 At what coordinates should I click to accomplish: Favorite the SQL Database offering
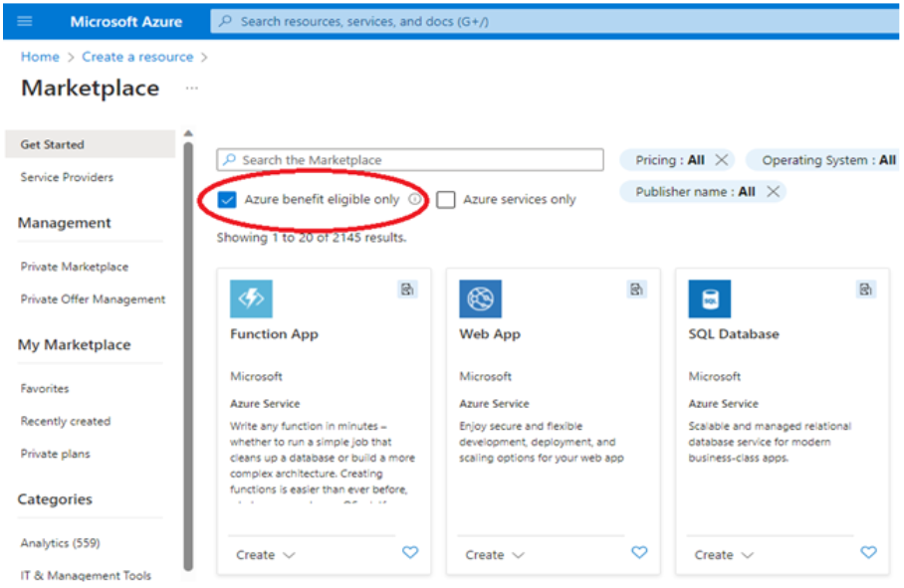click(x=868, y=552)
